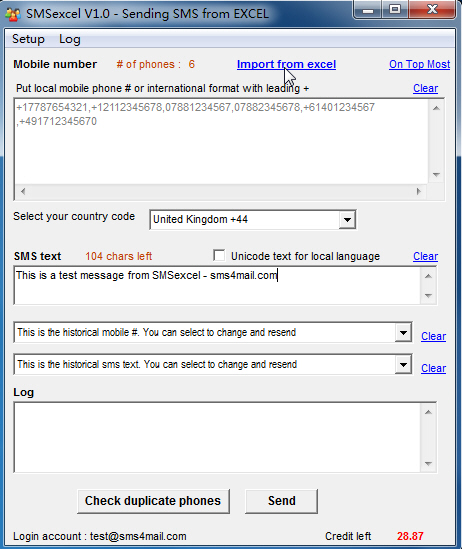Open the Log menu
Image resolution: width=462 pixels, height=549 pixels.
pyautogui.click(x=70, y=39)
